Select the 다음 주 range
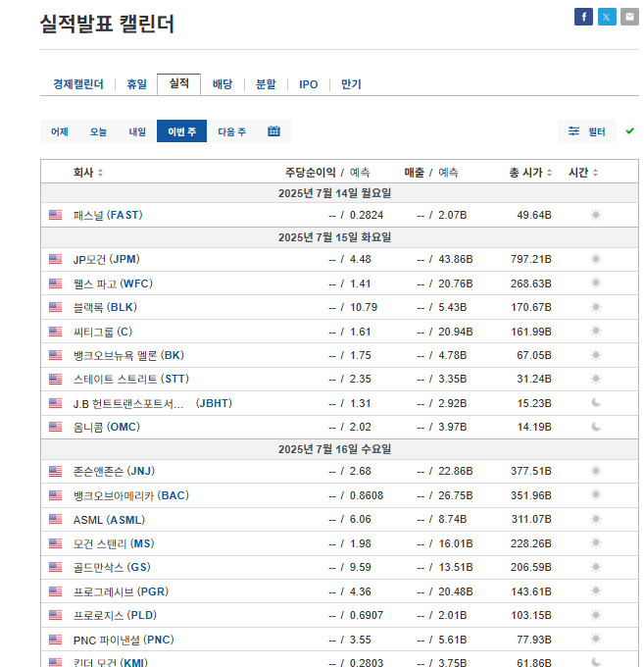 coord(231,131)
